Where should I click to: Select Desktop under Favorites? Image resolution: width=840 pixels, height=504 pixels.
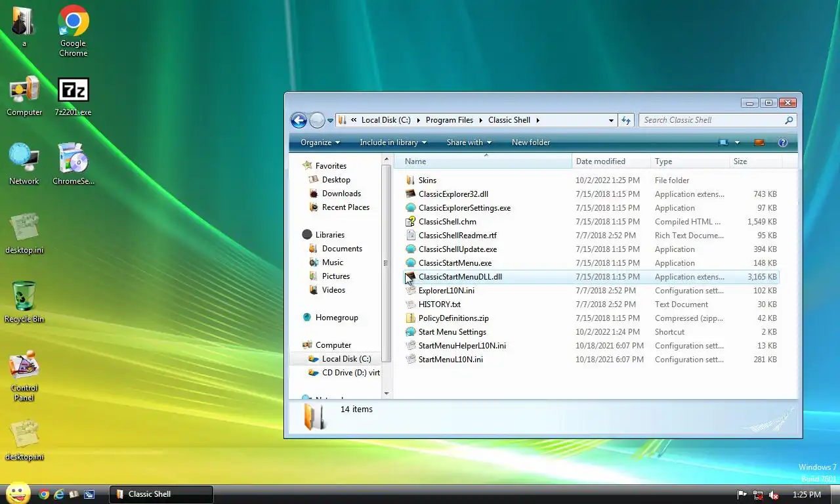336,180
